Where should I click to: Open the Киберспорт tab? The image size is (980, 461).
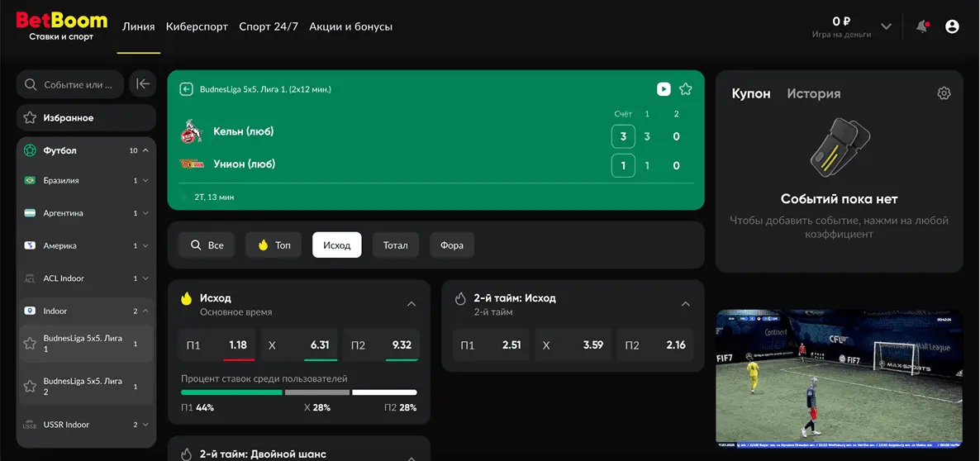197,27
